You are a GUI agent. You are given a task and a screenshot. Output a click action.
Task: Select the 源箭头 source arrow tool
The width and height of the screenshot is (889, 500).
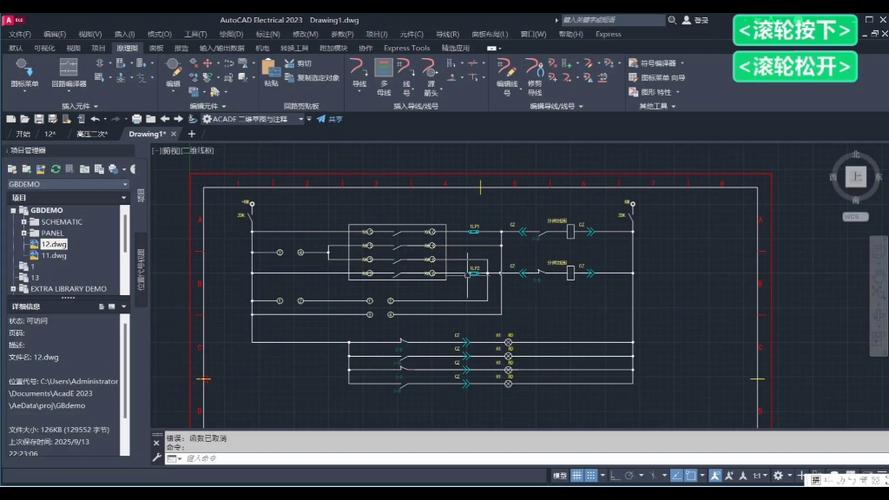click(x=430, y=77)
